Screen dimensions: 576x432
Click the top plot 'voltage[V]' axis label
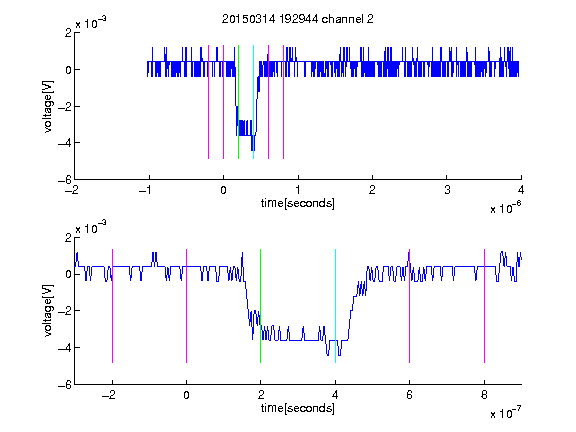[48, 107]
